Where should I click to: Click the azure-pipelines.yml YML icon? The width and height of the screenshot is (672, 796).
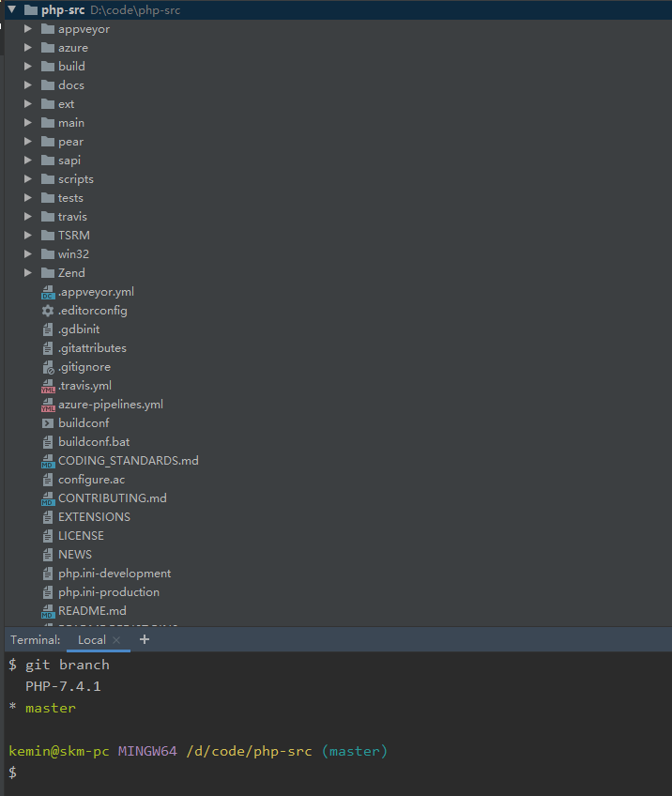[x=48, y=406]
